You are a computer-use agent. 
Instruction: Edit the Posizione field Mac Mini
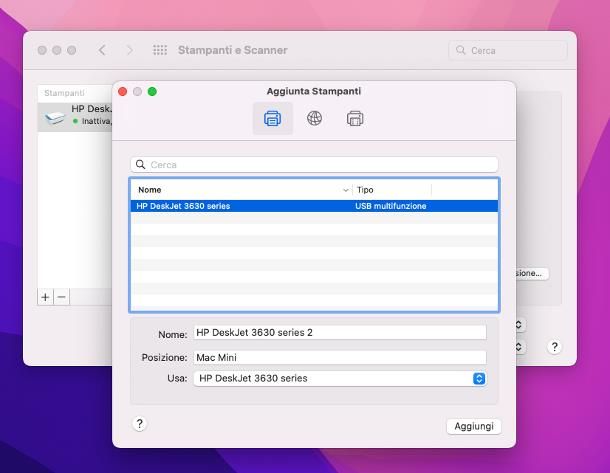[340, 357]
